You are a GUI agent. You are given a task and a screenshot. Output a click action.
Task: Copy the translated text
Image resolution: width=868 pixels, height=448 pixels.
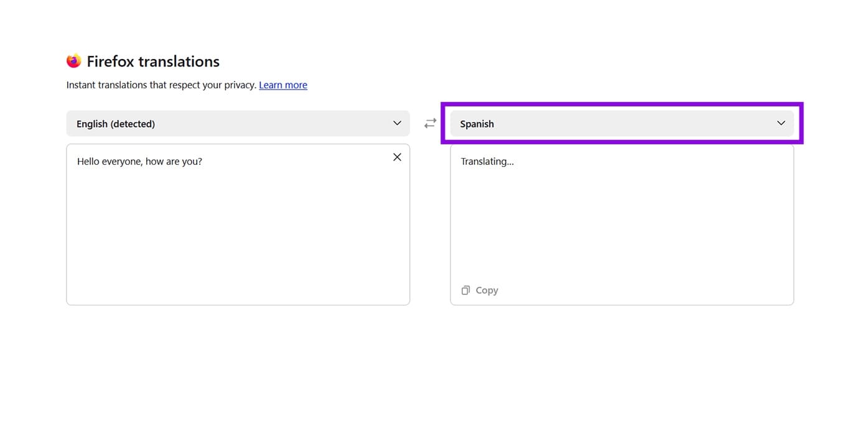[x=480, y=290]
